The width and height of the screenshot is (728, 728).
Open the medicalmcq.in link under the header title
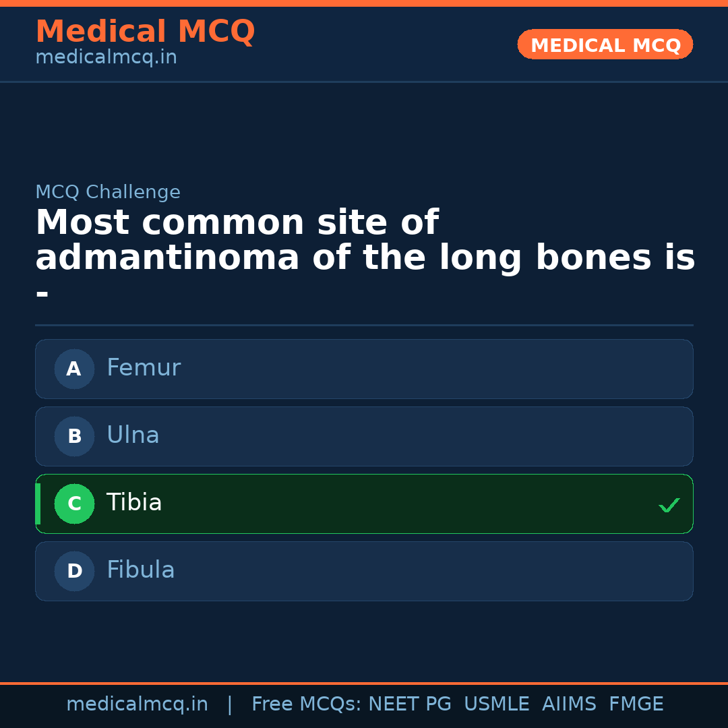[106, 58]
